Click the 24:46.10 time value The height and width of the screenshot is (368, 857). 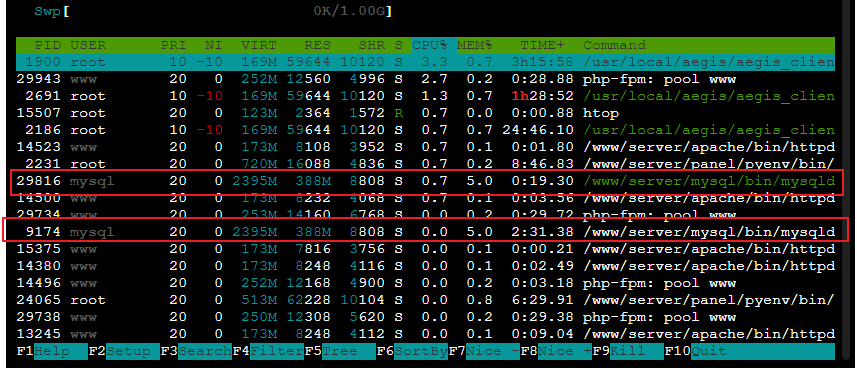coord(538,130)
